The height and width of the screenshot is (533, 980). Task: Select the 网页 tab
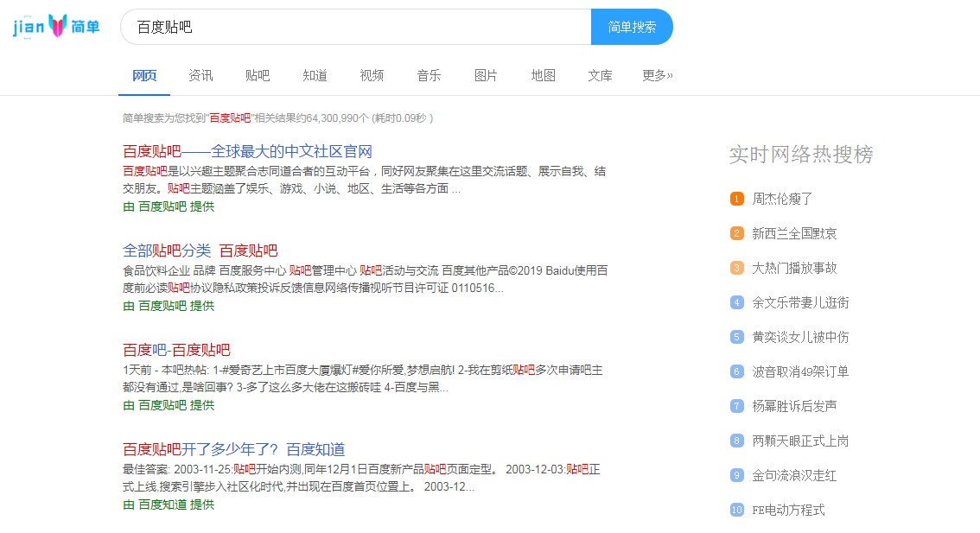144,76
